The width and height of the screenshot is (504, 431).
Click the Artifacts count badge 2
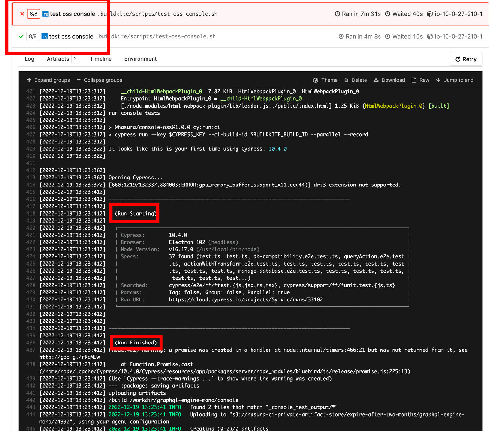coord(75,59)
